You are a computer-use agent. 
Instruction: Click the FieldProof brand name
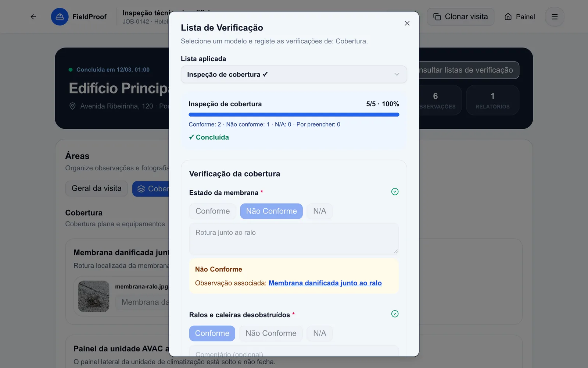click(89, 17)
